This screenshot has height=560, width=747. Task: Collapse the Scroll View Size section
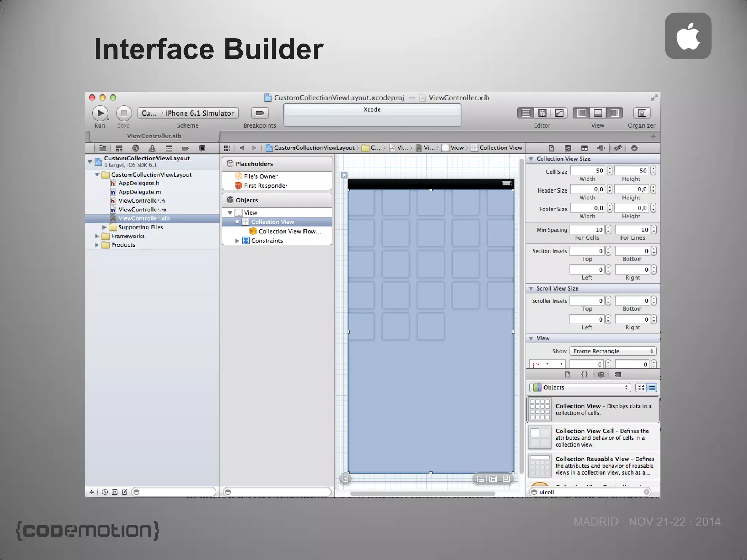pos(531,289)
